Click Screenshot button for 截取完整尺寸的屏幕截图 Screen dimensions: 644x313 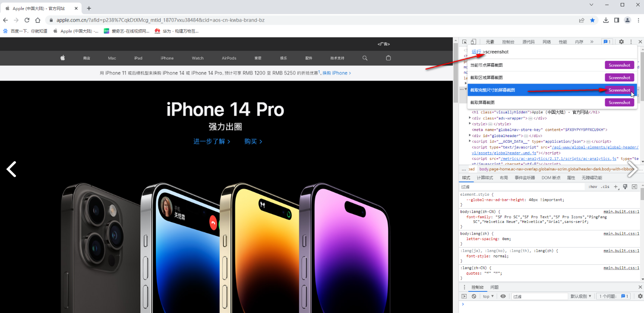[619, 90]
